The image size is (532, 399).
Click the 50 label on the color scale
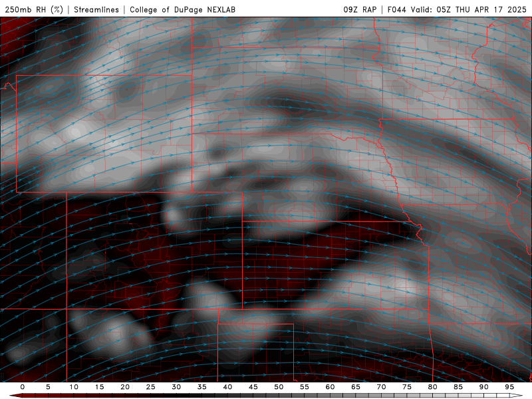[279, 387]
